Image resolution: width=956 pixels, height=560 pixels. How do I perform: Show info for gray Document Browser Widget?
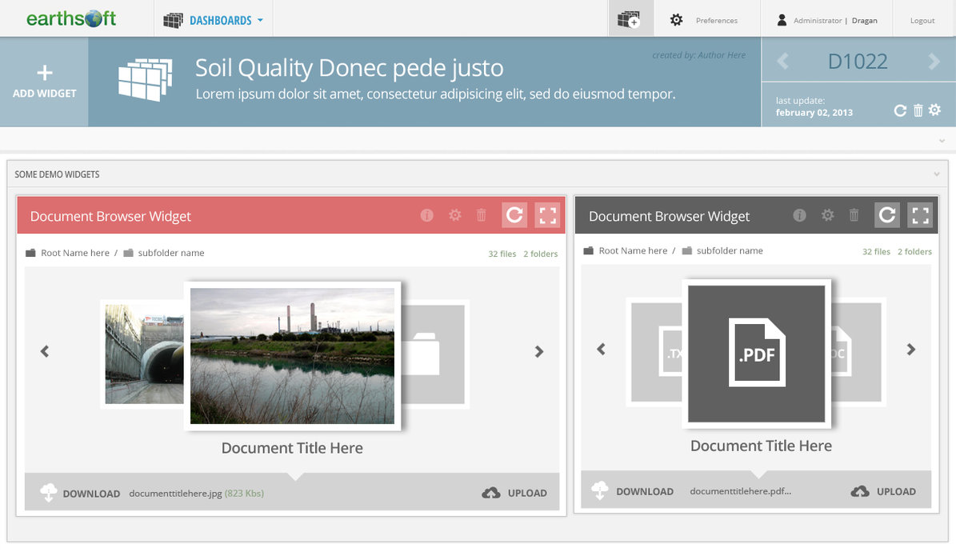(799, 215)
